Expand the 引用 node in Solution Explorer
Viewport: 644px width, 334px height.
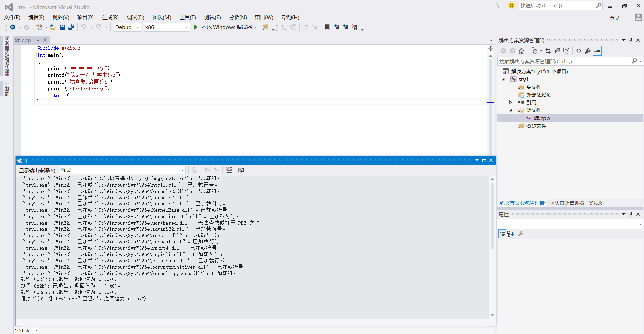point(510,102)
